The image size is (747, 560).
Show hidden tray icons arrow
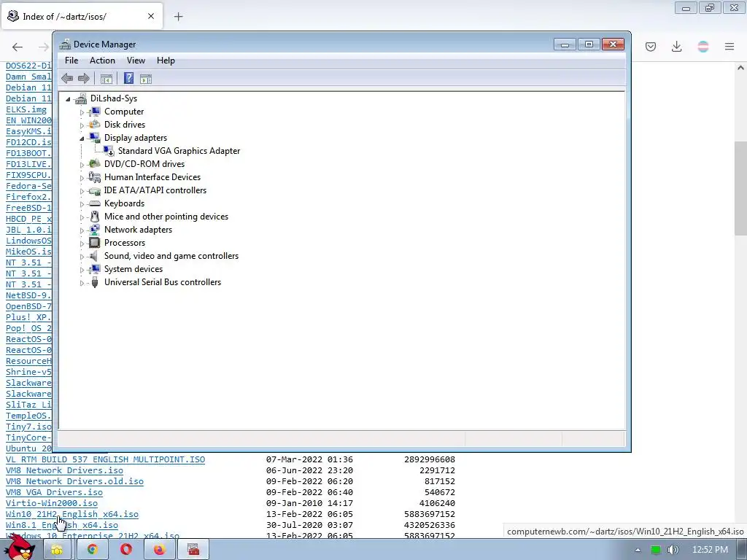(638, 550)
